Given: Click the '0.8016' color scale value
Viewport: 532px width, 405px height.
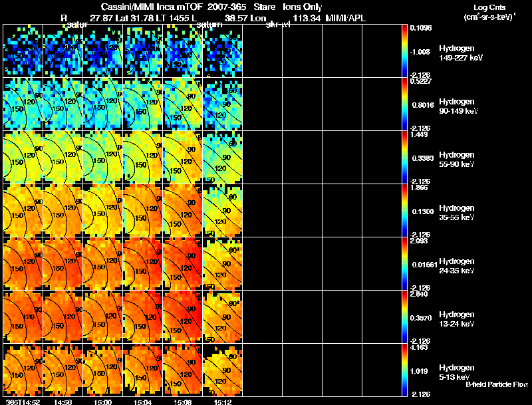Looking at the screenshot, I should point(423,105).
